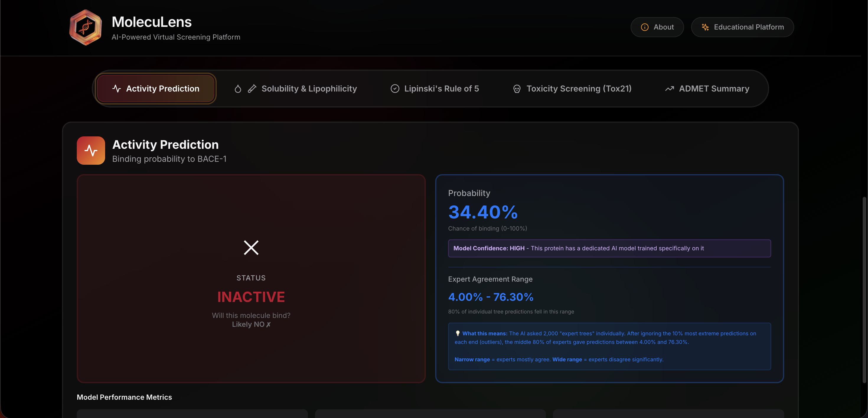Click the trending arrow icon for ADMET Summary
Image resolution: width=868 pixels, height=418 pixels.
click(669, 89)
